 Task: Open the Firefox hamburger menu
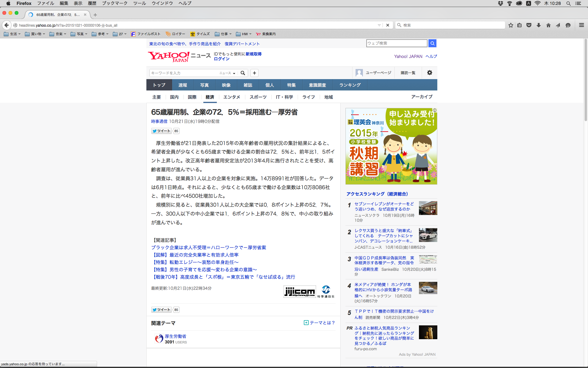click(581, 25)
